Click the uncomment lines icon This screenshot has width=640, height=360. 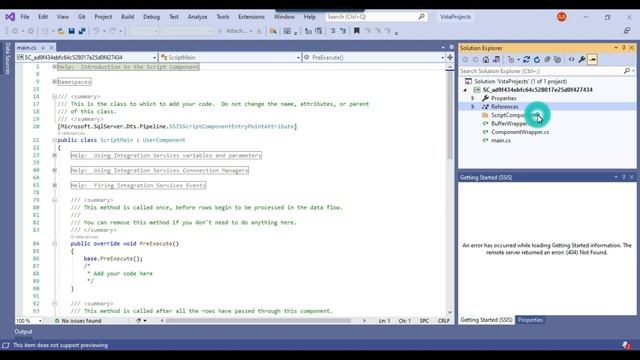(x=343, y=31)
